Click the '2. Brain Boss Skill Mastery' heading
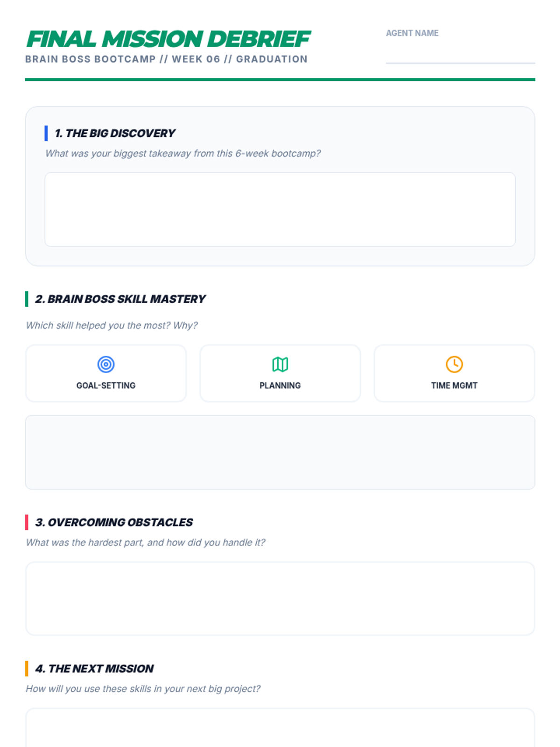 point(120,299)
